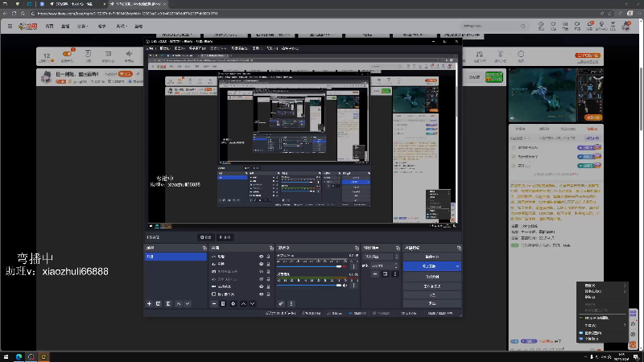Select the highlighted scene in scenes list
Image resolution: width=644 pixels, height=362 pixels.
coord(175,257)
